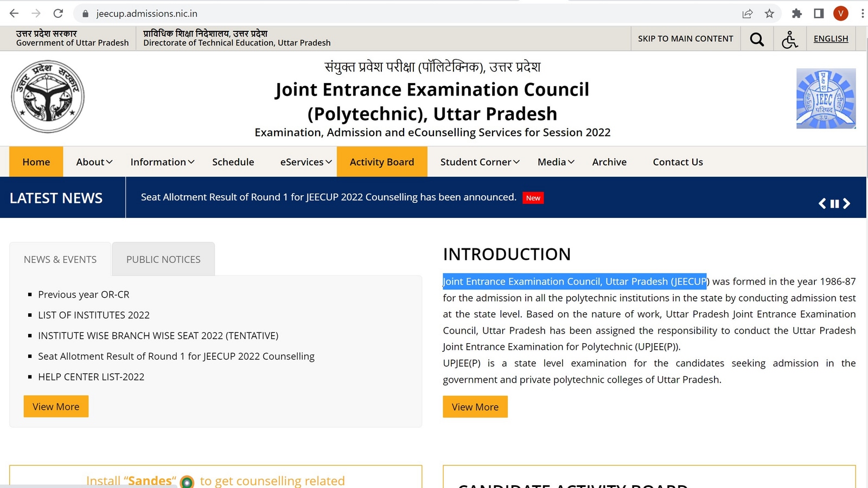Click the JEEC council logo on the right
The height and width of the screenshot is (488, 868).
coord(826,98)
